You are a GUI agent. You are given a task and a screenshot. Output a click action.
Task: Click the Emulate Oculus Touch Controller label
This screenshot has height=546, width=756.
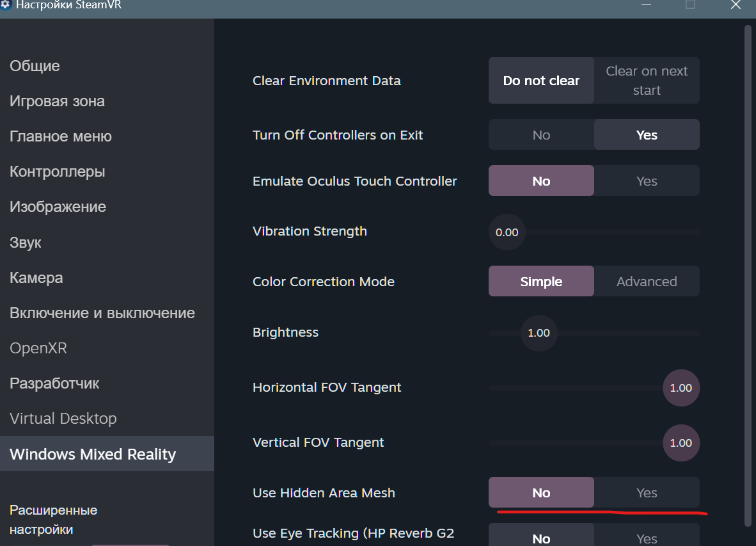[354, 181]
